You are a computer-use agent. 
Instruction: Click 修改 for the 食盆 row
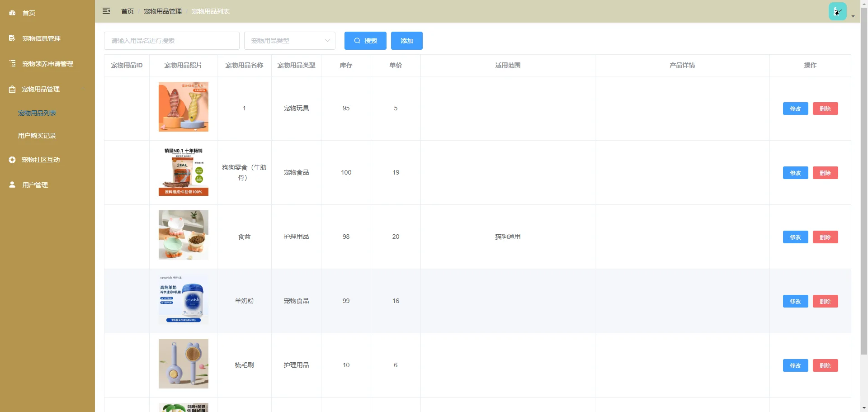pyautogui.click(x=795, y=237)
